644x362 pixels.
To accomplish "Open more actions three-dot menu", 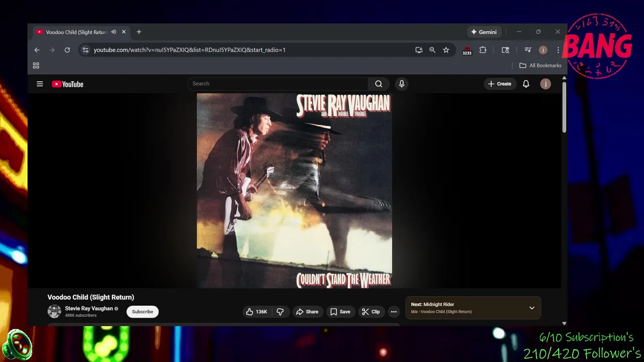I will tap(394, 312).
